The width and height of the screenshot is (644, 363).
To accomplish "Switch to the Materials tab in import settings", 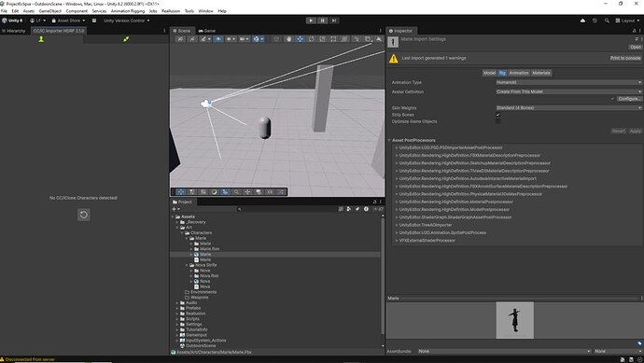I will [541, 73].
